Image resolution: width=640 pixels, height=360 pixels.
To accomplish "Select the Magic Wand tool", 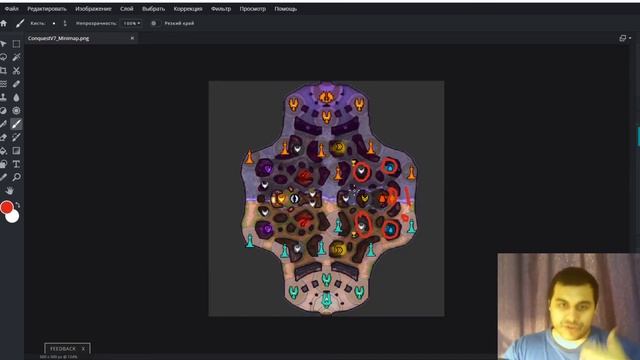I will [x=16, y=57].
